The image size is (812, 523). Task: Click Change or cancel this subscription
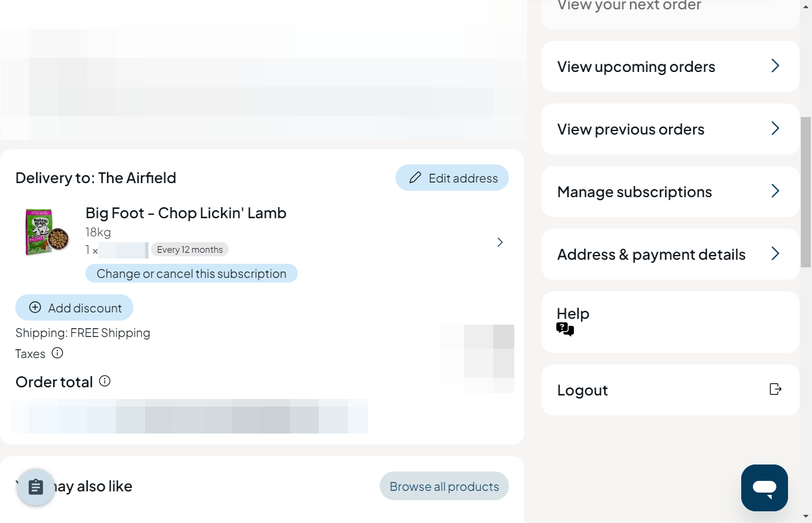click(x=191, y=273)
